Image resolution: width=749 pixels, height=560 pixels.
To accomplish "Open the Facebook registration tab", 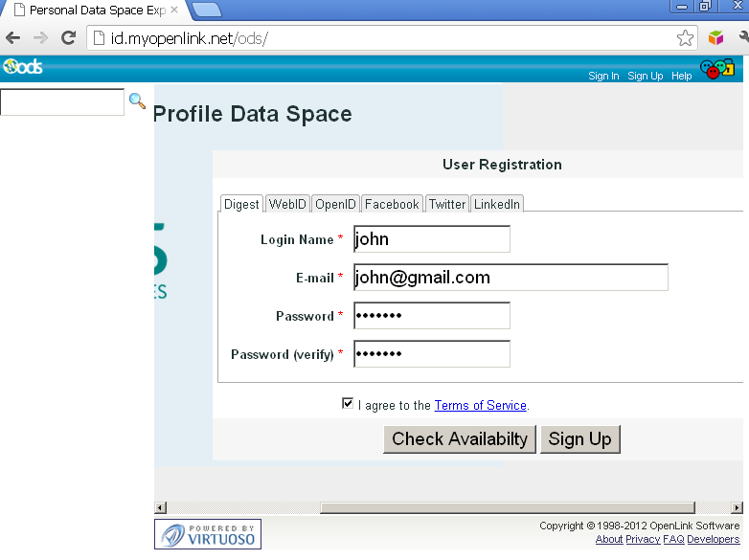I will tap(392, 204).
